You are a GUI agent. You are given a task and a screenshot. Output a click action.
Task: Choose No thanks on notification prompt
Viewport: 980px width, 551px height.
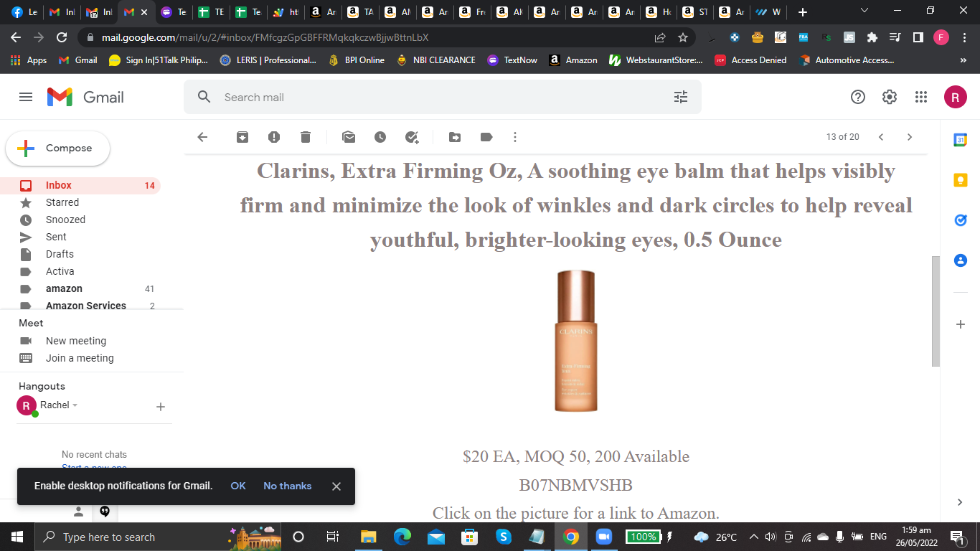click(287, 486)
